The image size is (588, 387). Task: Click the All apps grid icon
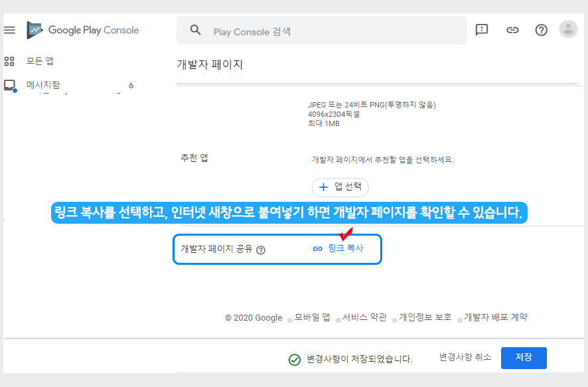click(9, 62)
